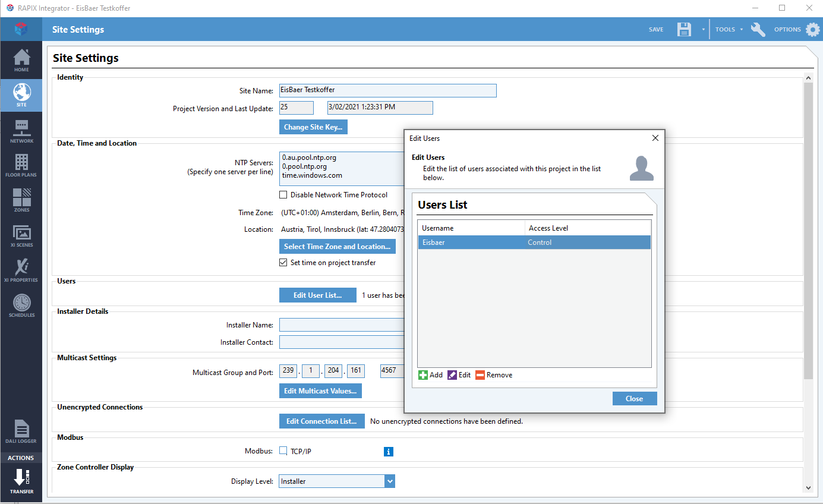Open Xi Properties
The height and width of the screenshot is (504, 823).
[21, 270]
